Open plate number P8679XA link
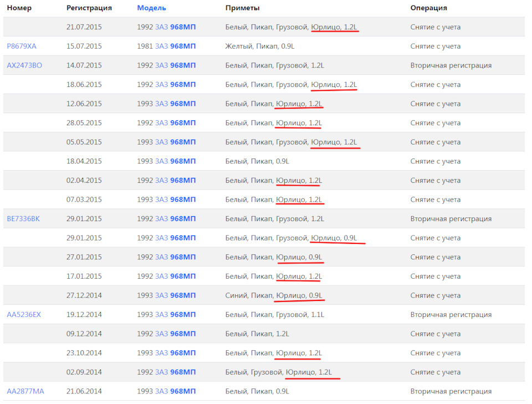Viewport: 532px width, 404px height. pyautogui.click(x=22, y=46)
